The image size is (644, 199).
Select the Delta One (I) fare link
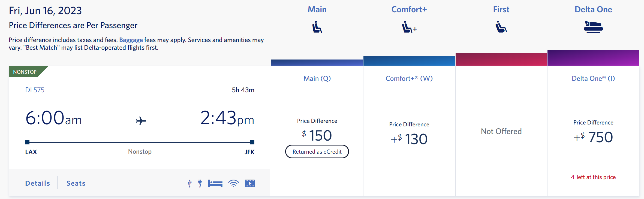pyautogui.click(x=593, y=78)
